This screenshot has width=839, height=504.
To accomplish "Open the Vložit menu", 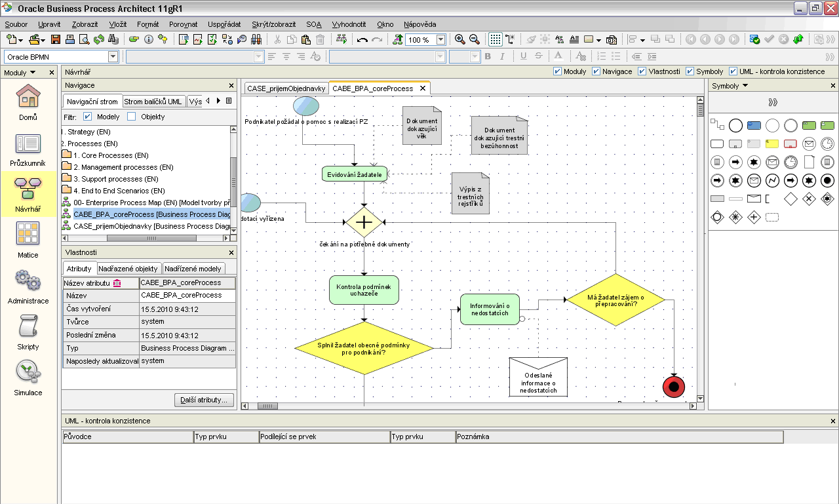I will coord(118,24).
